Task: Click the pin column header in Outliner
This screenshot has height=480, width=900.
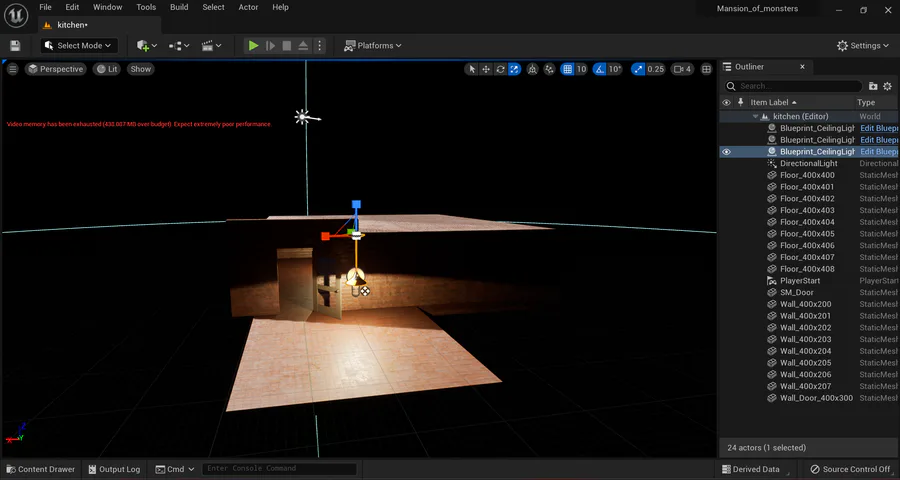Action: [740, 102]
